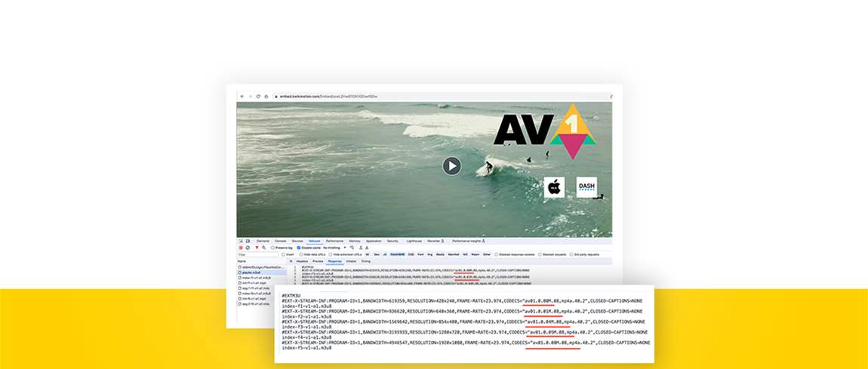Enable Hide extension URLs checkbox
The image size is (868, 369).
pyautogui.click(x=331, y=254)
